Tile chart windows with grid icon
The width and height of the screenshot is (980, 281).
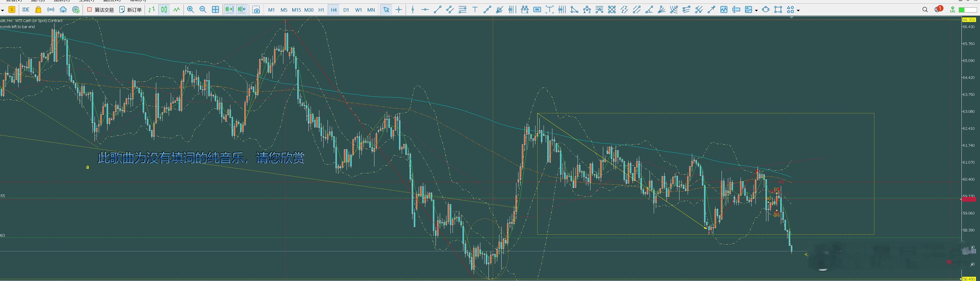coord(215,10)
